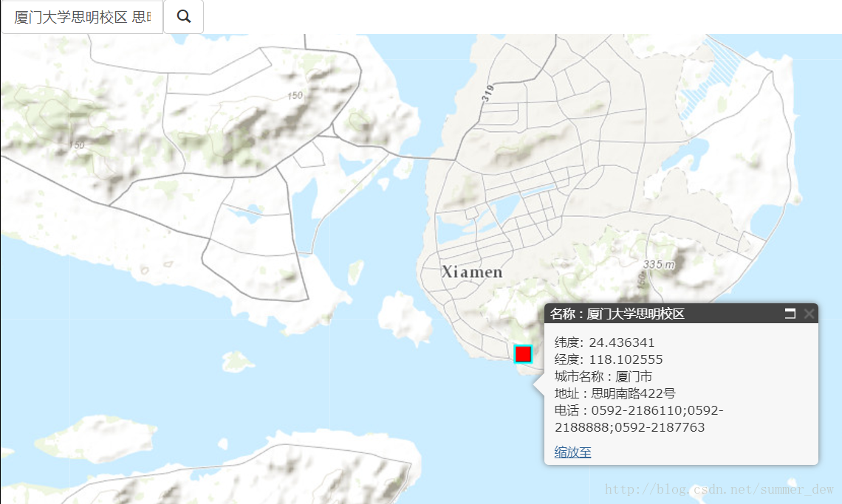Image resolution: width=842 pixels, height=504 pixels.
Task: Click the 缩放至 zoom-to link
Action: coord(572,452)
